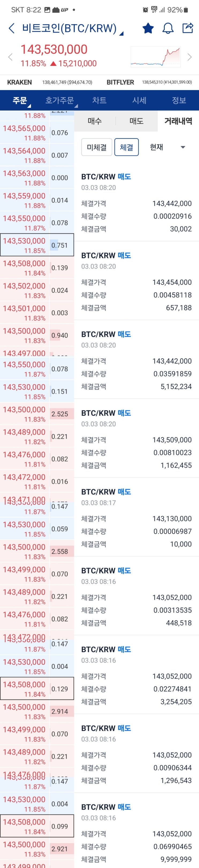Image resolution: width=199 pixels, height=868 pixels.
Task: Go to previous coin with left chevron
Action: (10, 57)
